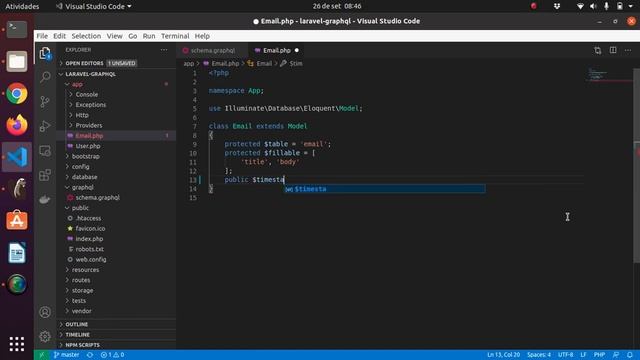Open LibreOffice Writer from the dock

pyautogui.click(x=17, y=253)
